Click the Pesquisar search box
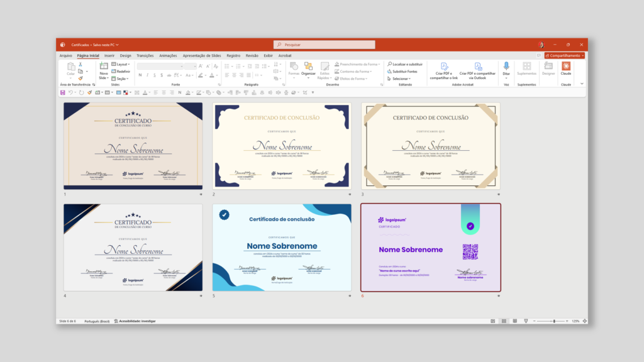Viewport: 644px width, 362px height. click(324, 45)
